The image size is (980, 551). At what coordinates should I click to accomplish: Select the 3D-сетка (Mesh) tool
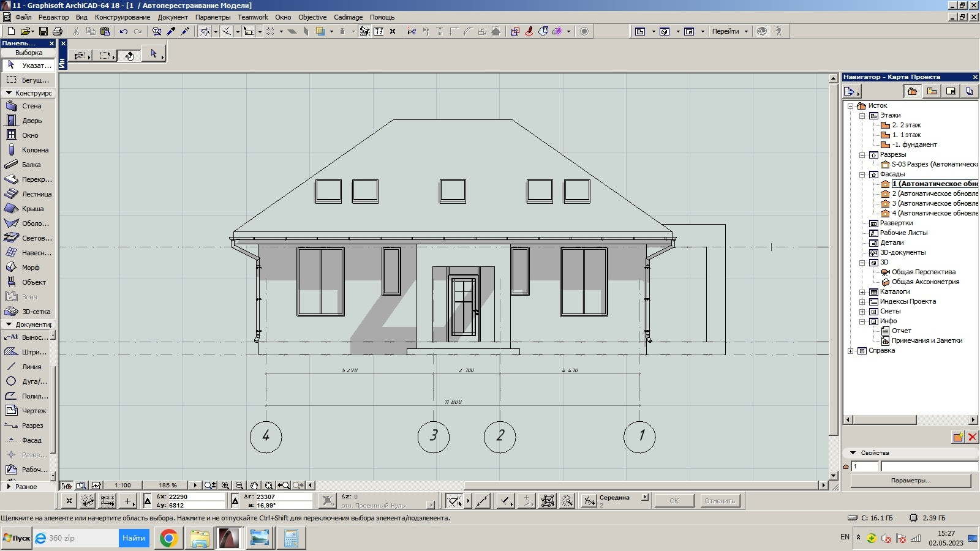(x=28, y=312)
